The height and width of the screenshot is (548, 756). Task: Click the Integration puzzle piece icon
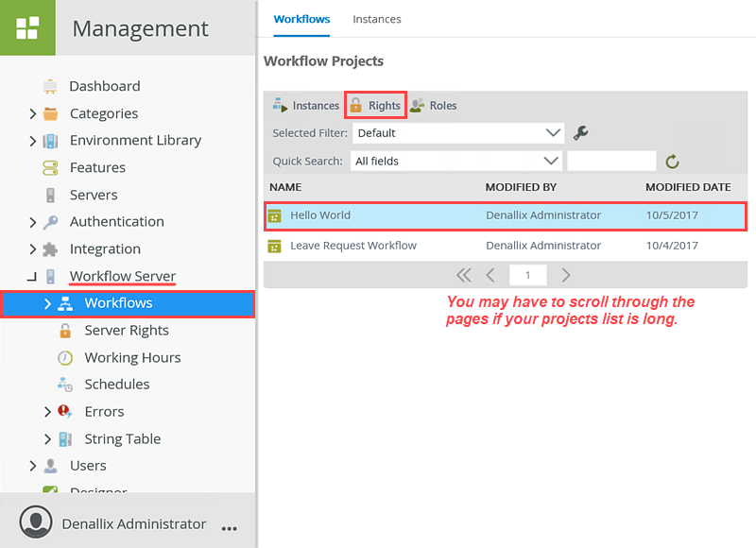50,249
